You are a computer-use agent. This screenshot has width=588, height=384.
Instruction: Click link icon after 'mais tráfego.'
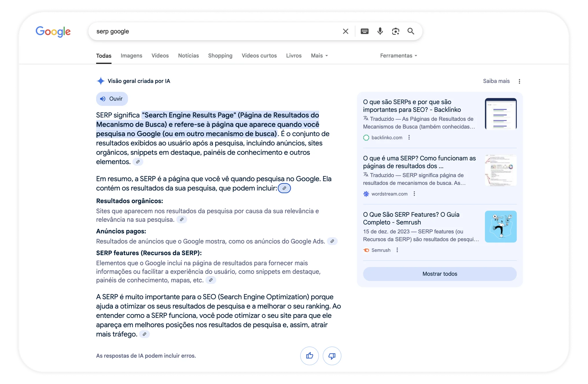pyautogui.click(x=144, y=334)
